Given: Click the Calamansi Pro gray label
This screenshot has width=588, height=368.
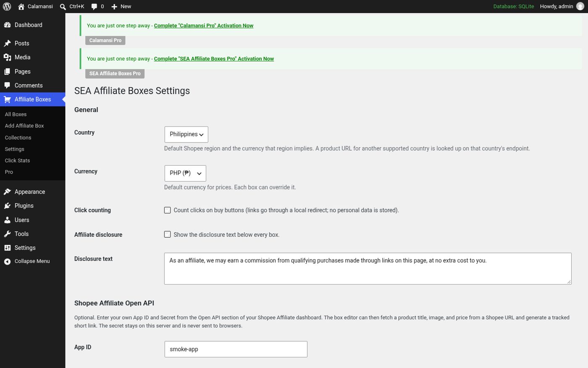Looking at the screenshot, I should (105, 40).
